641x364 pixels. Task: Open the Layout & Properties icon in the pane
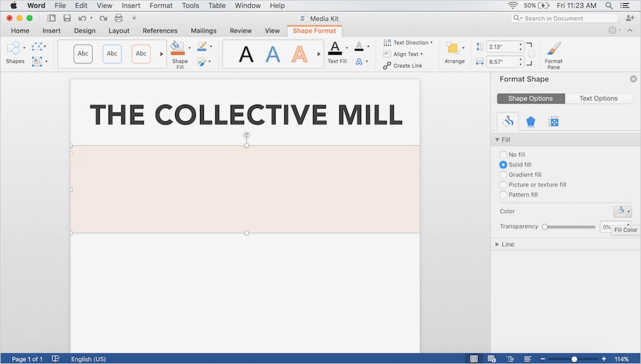[553, 121]
